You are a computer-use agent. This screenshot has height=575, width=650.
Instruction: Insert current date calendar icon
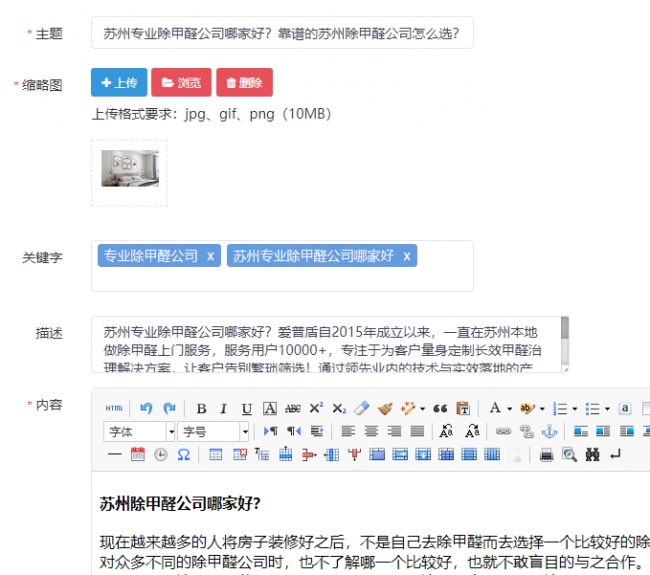(138, 455)
